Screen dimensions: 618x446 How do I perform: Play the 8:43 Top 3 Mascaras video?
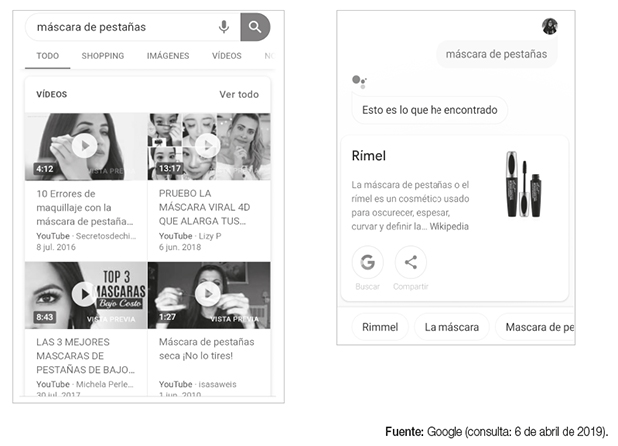click(x=85, y=294)
